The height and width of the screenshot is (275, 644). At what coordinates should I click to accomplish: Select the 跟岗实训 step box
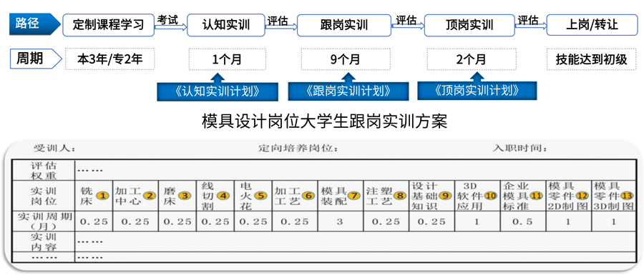[343, 25]
